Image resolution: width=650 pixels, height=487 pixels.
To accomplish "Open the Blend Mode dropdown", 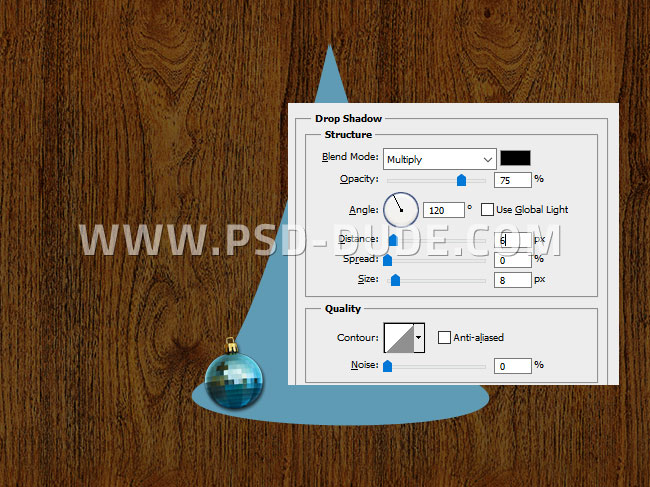I will point(439,159).
